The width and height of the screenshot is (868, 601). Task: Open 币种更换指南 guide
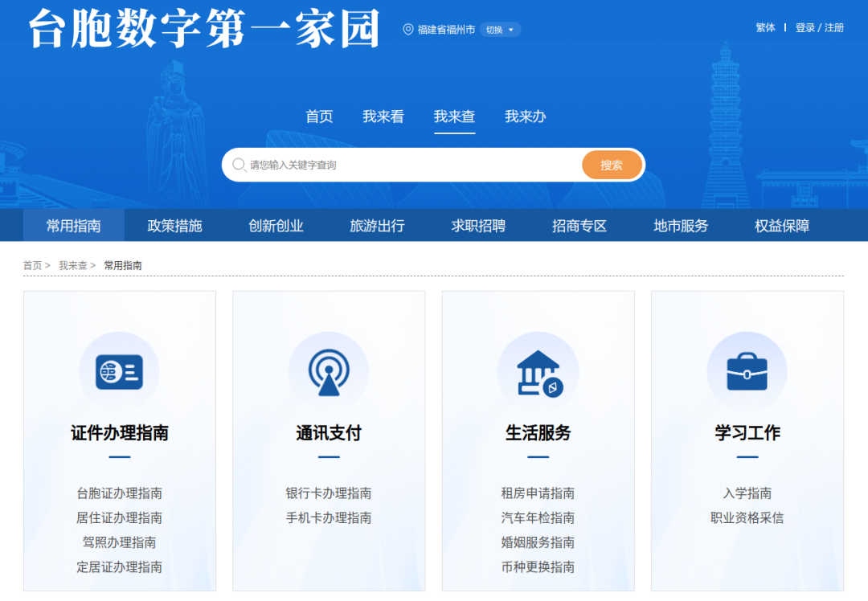(x=538, y=566)
